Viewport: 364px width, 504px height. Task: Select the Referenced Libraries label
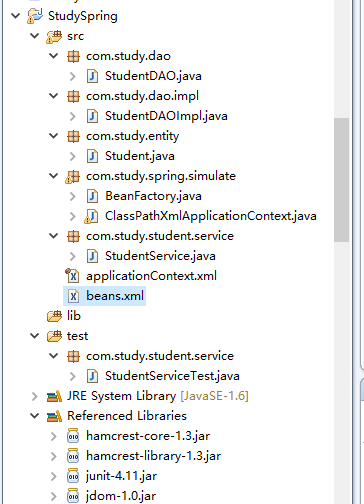point(127,416)
